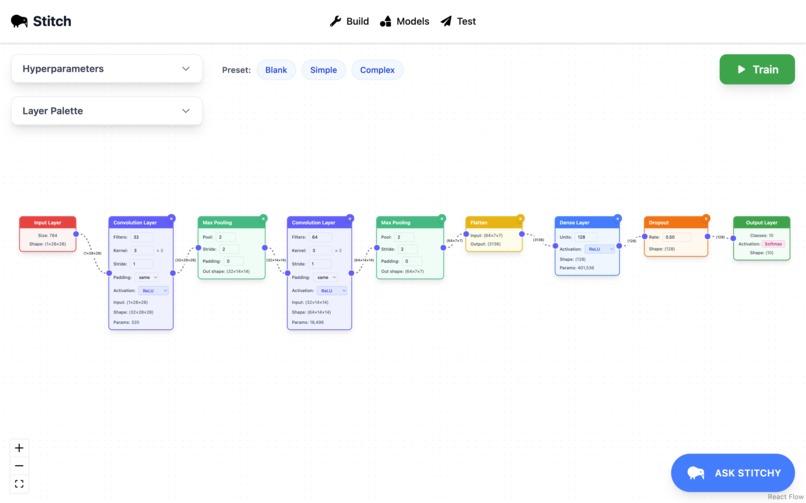Edit Pool field in Max Pooling 64×7×7 node
Image resolution: width=806 pixels, height=503 pixels.
[404, 237]
